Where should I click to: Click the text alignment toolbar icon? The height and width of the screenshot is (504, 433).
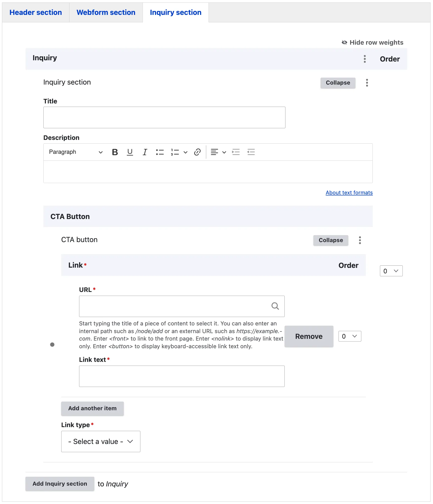click(x=215, y=152)
